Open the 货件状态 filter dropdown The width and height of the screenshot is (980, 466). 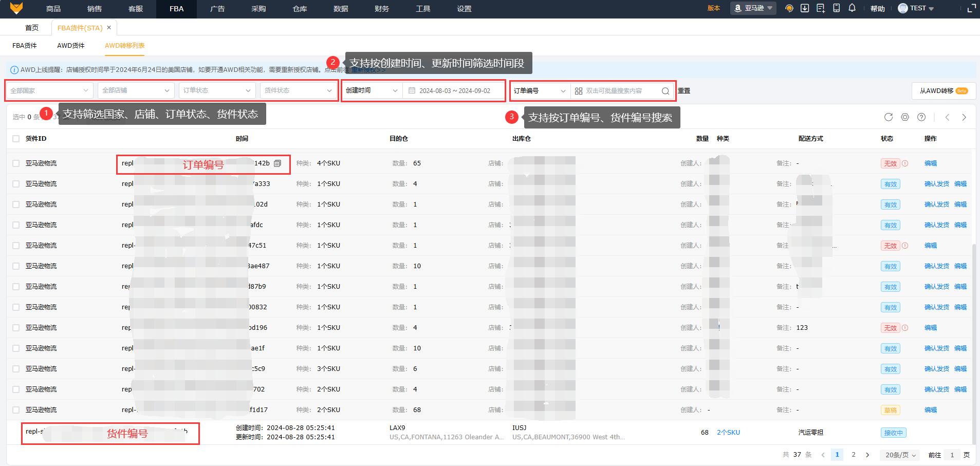click(x=298, y=90)
